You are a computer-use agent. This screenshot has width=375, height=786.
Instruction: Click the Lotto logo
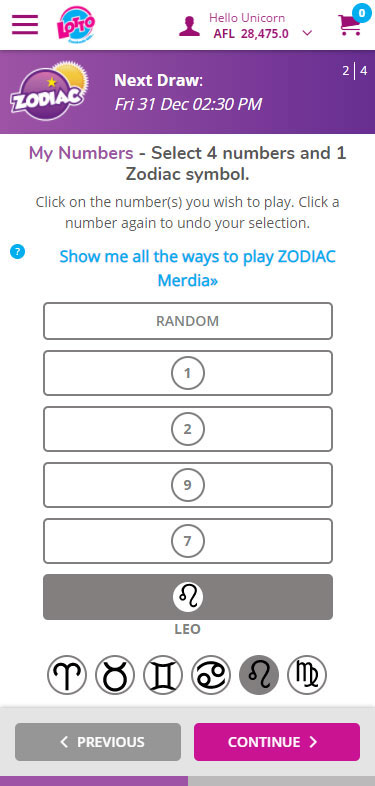tap(76, 24)
